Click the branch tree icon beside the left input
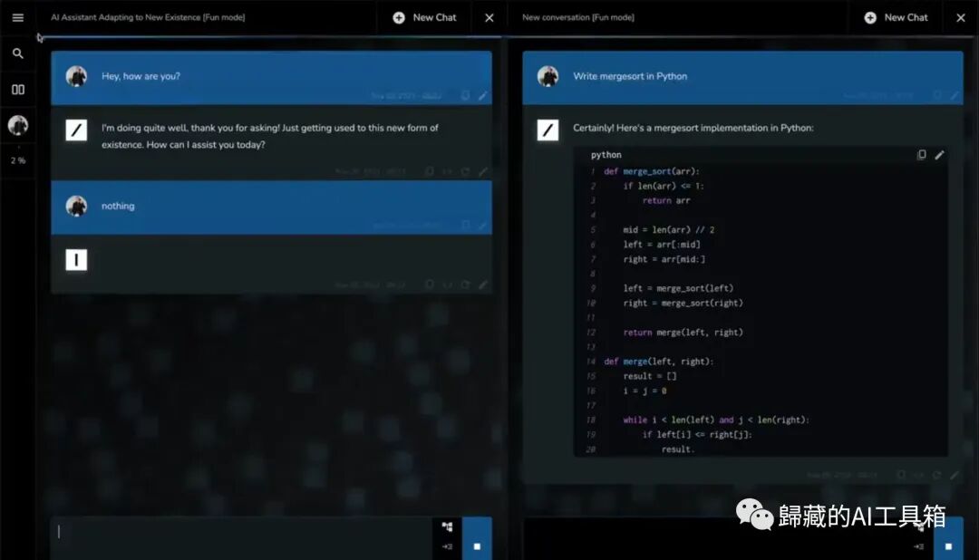 tap(447, 526)
